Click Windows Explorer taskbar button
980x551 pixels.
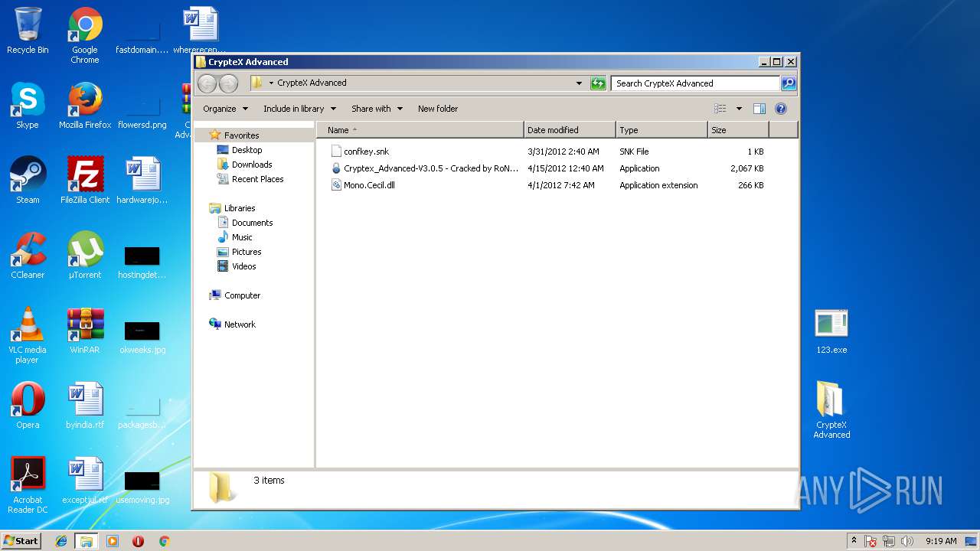click(x=86, y=541)
